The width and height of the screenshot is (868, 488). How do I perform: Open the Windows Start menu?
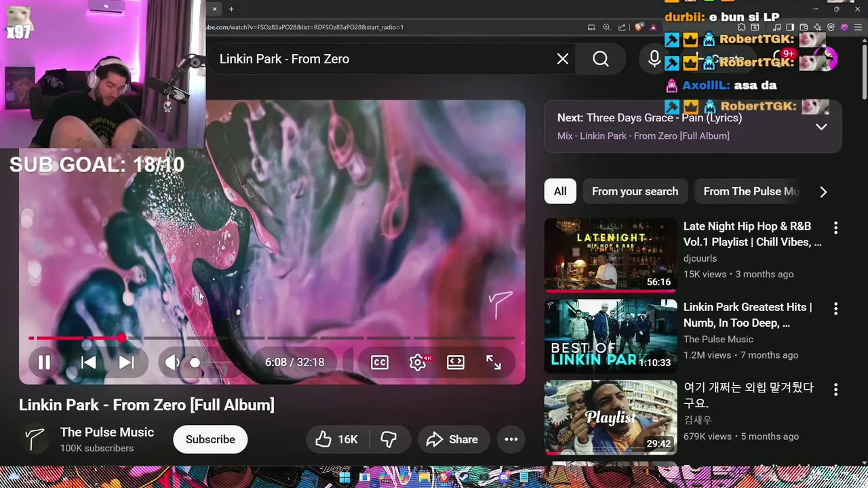point(344,478)
